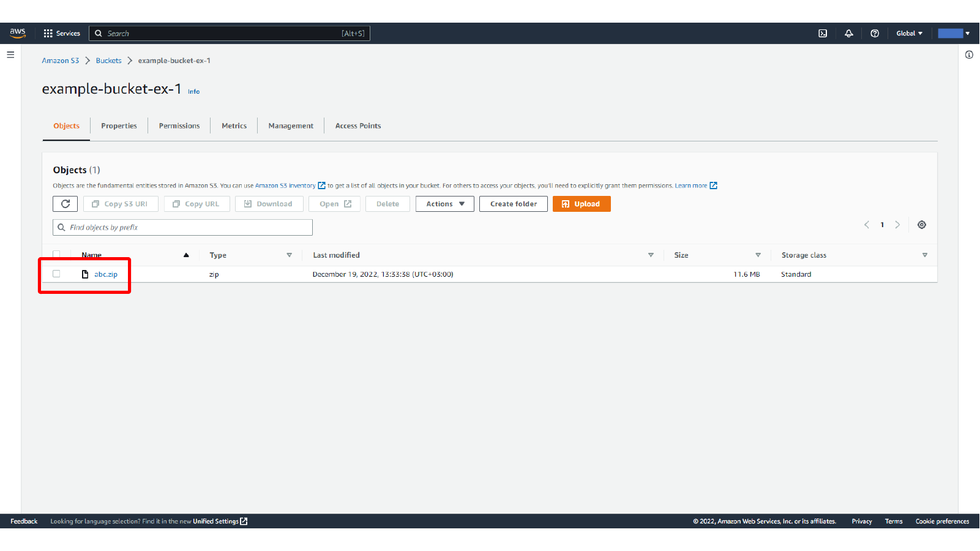Viewport: 980px width, 551px height.
Task: Click Create folder button
Action: pos(514,204)
